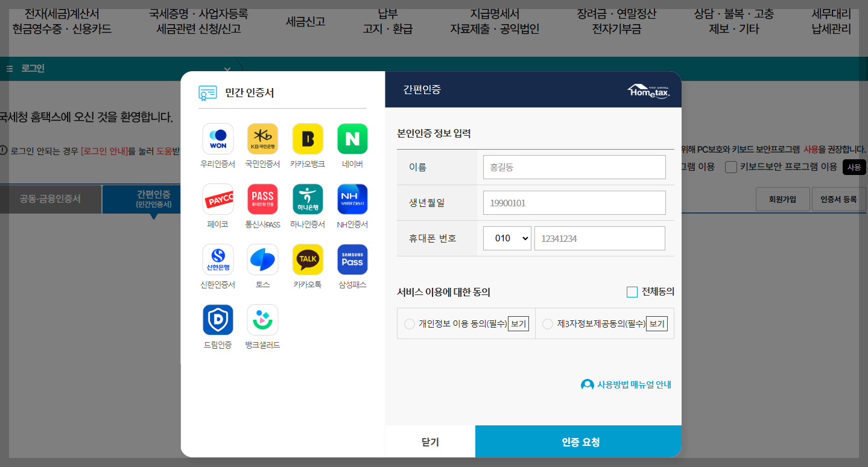Choose the 토스 icon
Screen dimensions: 868x467
point(262,259)
